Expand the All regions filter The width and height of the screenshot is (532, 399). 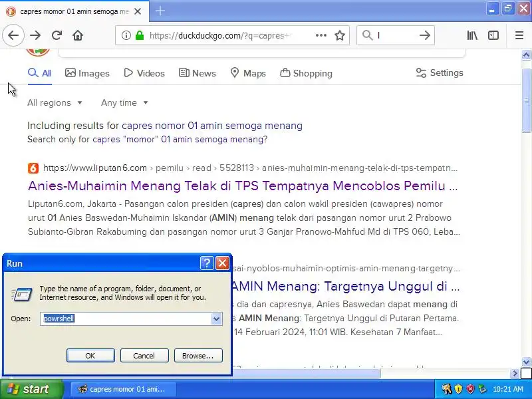tap(55, 103)
